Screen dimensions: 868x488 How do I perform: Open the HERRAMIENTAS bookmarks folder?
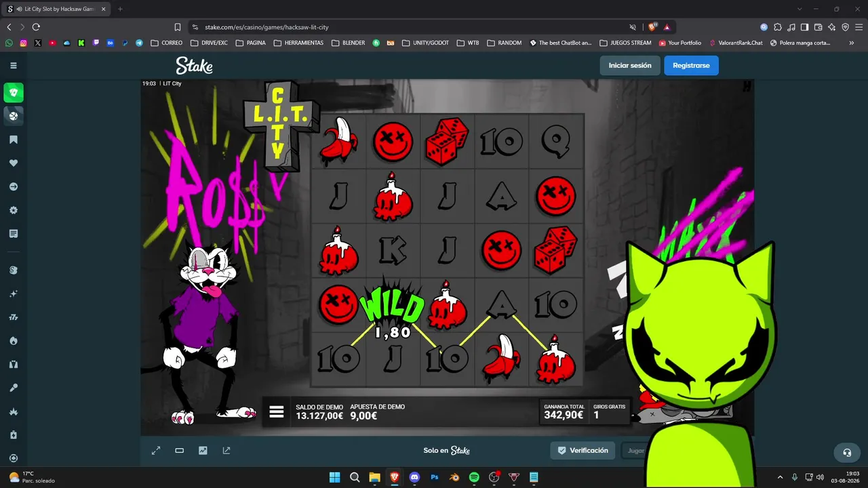pyautogui.click(x=298, y=43)
